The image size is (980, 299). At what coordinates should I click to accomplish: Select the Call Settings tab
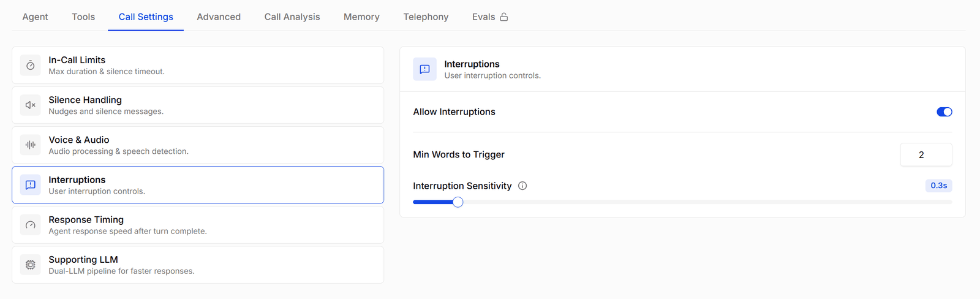pyautogui.click(x=146, y=17)
